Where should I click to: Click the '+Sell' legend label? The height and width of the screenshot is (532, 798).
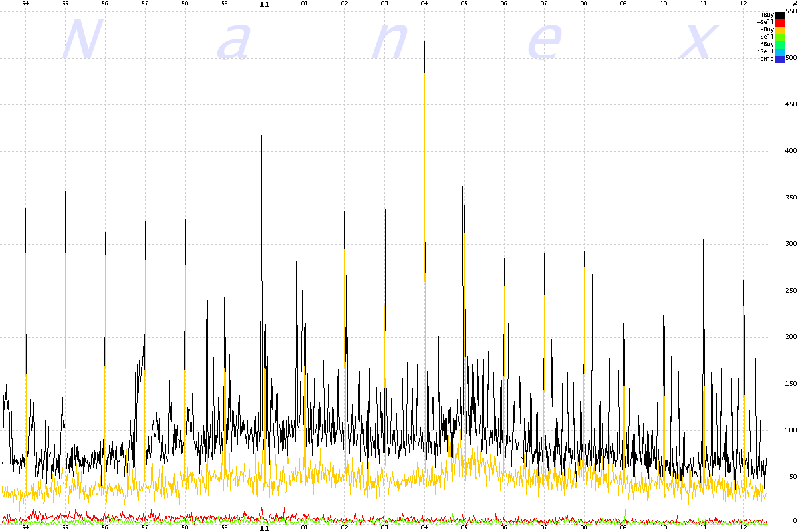pos(765,22)
